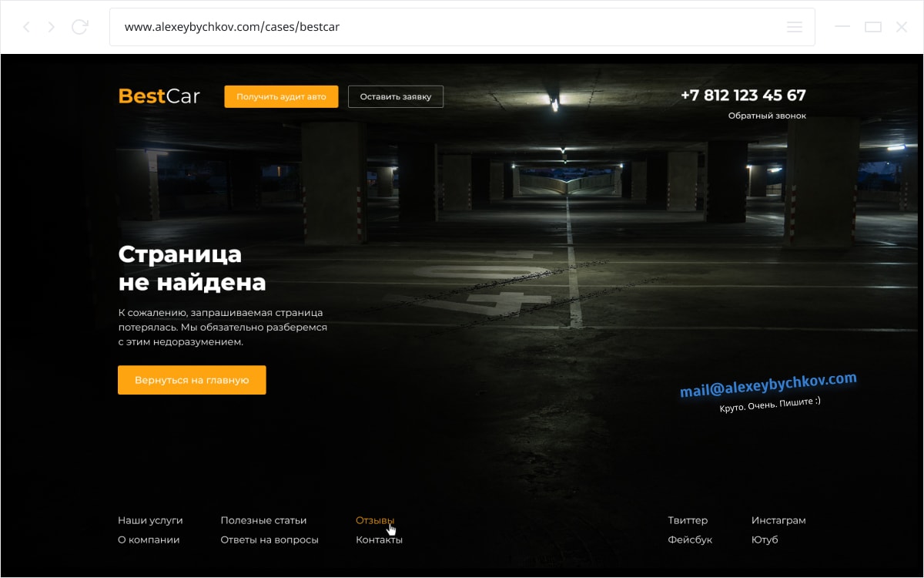Focus the URL address field
This screenshot has height=578, width=924.
point(447,27)
